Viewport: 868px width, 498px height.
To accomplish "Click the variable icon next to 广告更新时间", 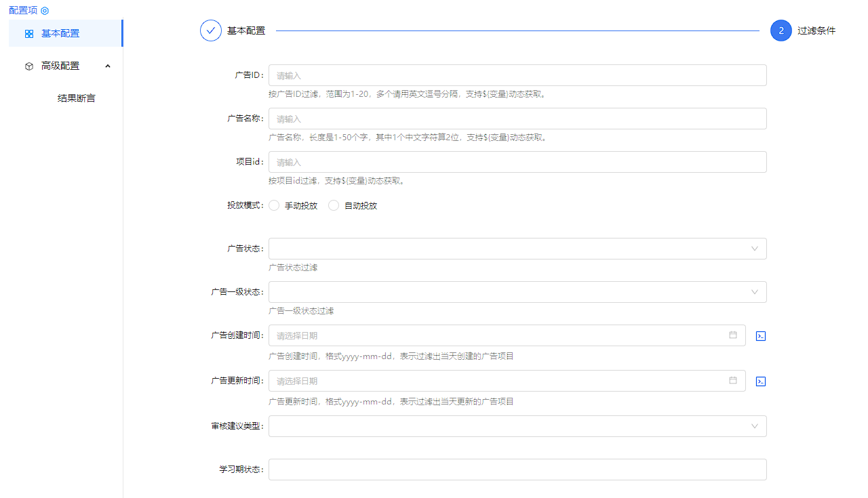I will 761,381.
